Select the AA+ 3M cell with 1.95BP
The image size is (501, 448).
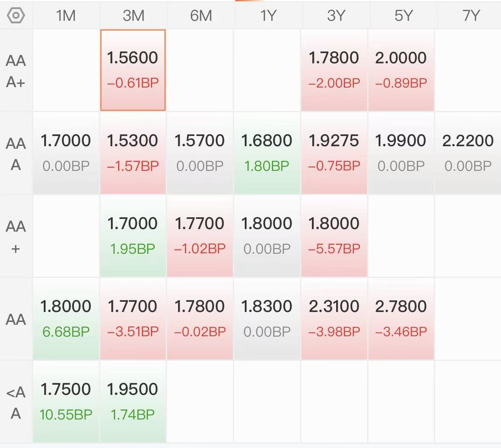tap(133, 235)
